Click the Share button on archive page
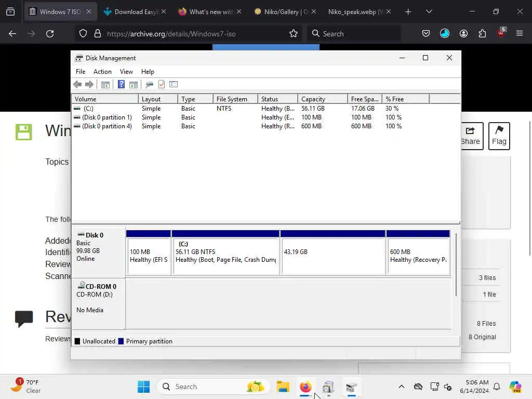 pos(472,136)
